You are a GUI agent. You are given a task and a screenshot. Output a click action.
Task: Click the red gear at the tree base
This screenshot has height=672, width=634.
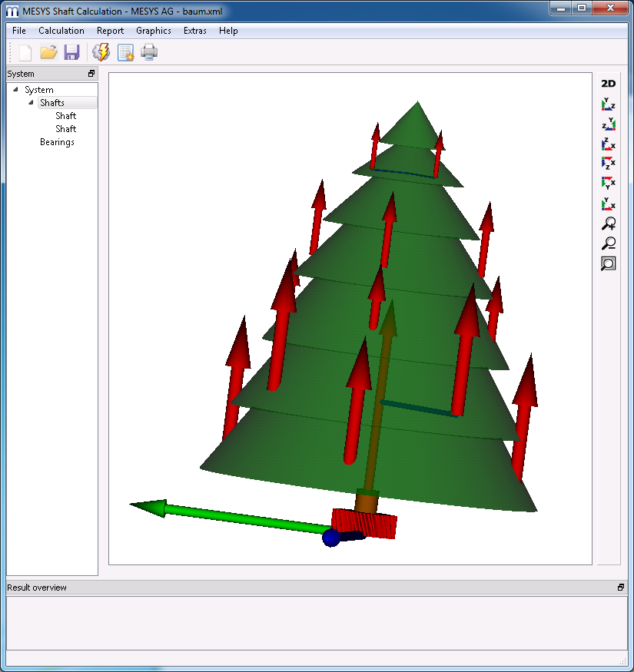[x=364, y=523]
